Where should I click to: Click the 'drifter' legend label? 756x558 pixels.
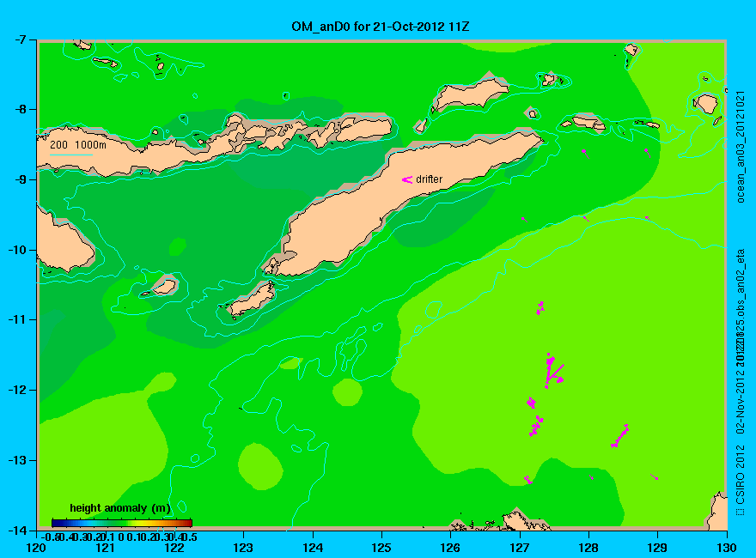pyautogui.click(x=429, y=179)
